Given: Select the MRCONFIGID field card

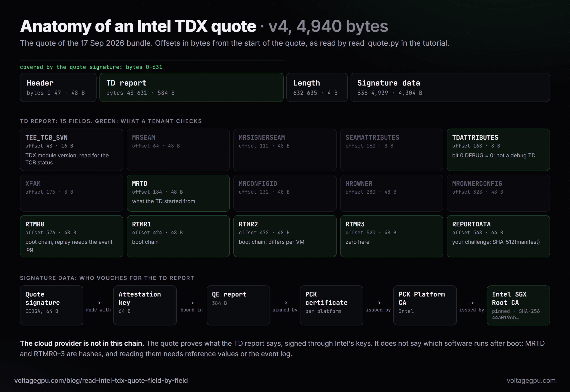Looking at the screenshot, I should pyautogui.click(x=285, y=193).
